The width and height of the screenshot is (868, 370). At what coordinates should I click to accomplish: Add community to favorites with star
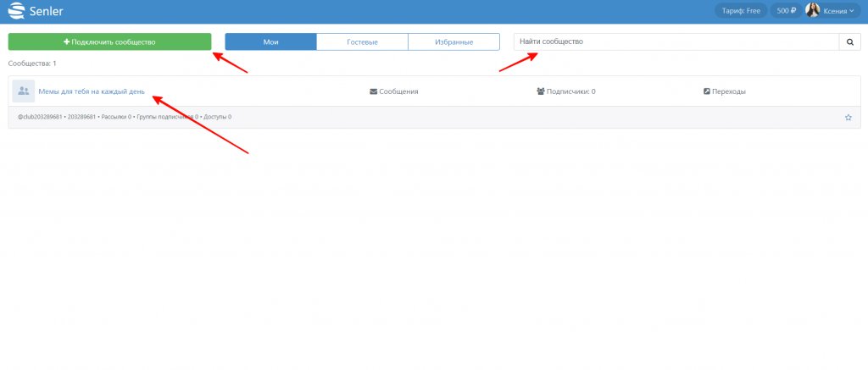click(x=848, y=118)
